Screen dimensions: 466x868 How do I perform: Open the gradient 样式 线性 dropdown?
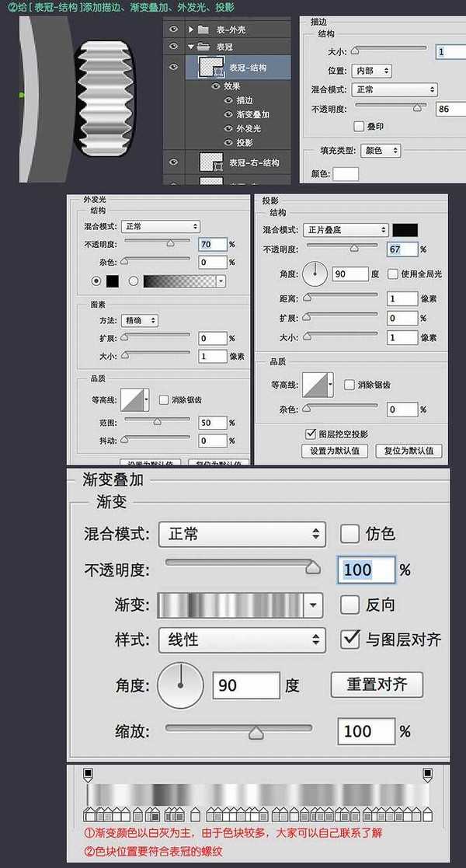[242, 640]
